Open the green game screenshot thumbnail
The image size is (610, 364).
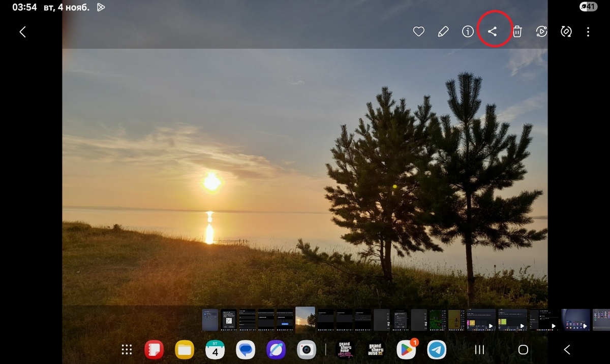[438, 320]
